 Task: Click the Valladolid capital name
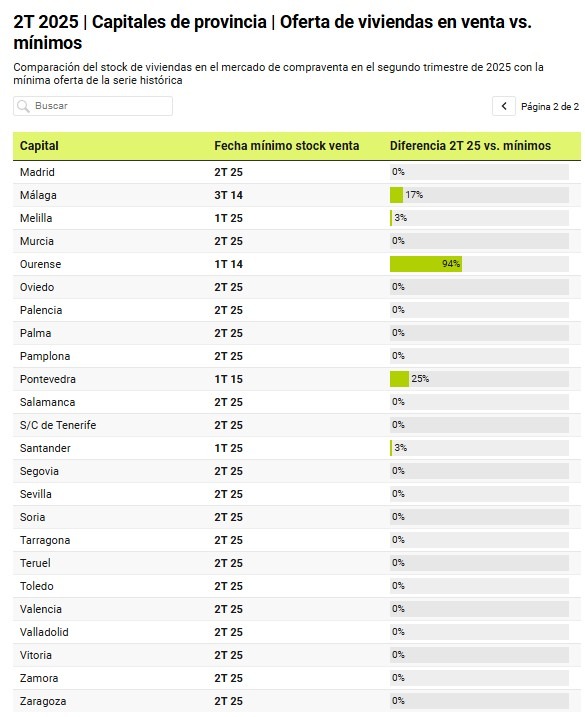[x=44, y=632]
